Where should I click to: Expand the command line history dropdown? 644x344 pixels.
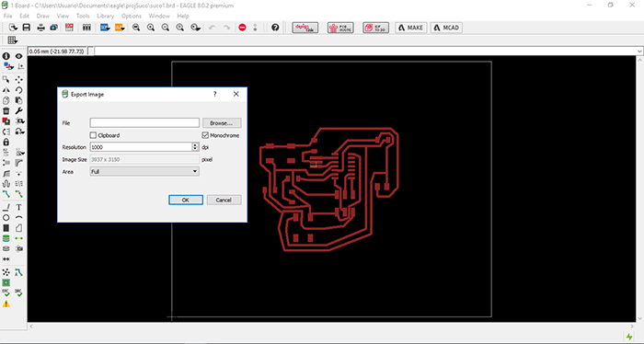pos(639,52)
